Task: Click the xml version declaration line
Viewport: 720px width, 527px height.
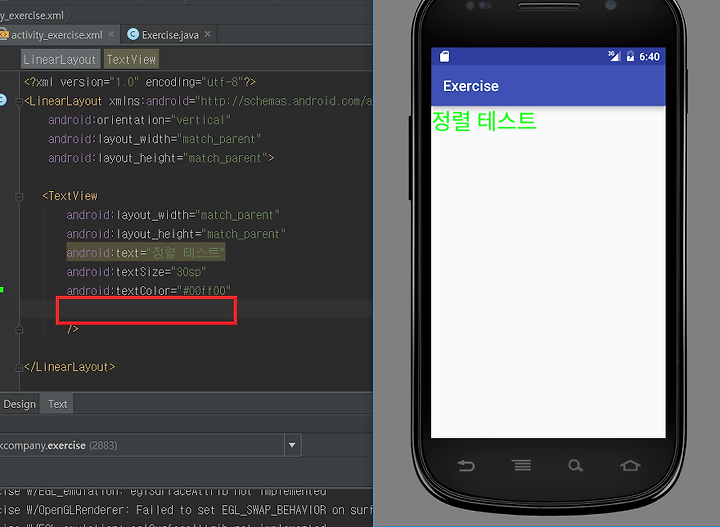Action: pos(140,82)
